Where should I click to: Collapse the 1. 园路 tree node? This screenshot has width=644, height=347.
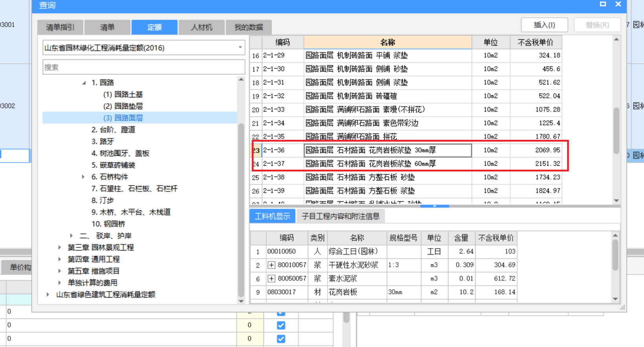tap(84, 83)
